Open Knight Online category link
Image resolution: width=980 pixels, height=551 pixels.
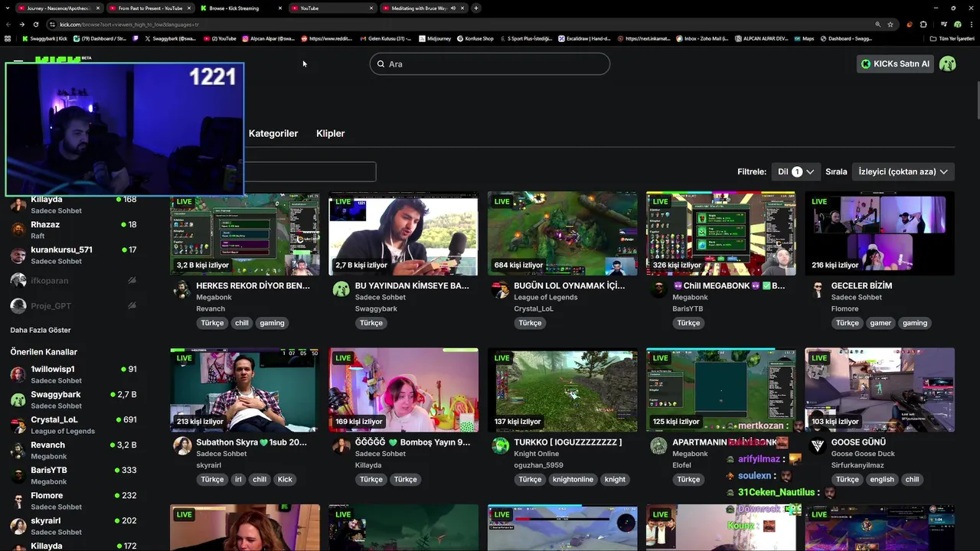pos(537,453)
